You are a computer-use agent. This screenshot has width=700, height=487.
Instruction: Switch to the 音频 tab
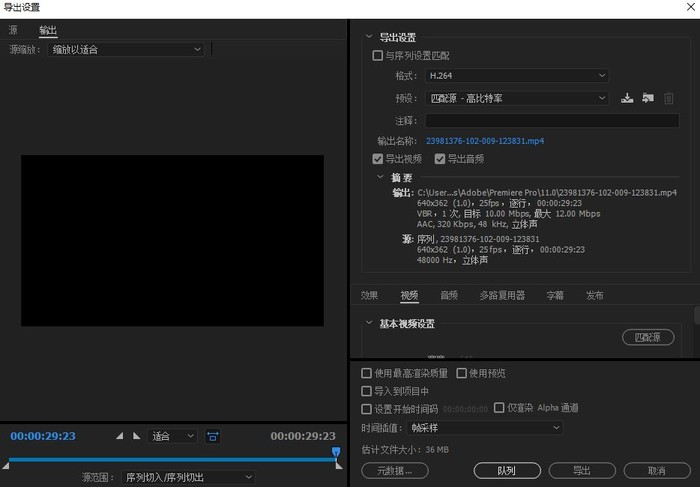tap(449, 295)
